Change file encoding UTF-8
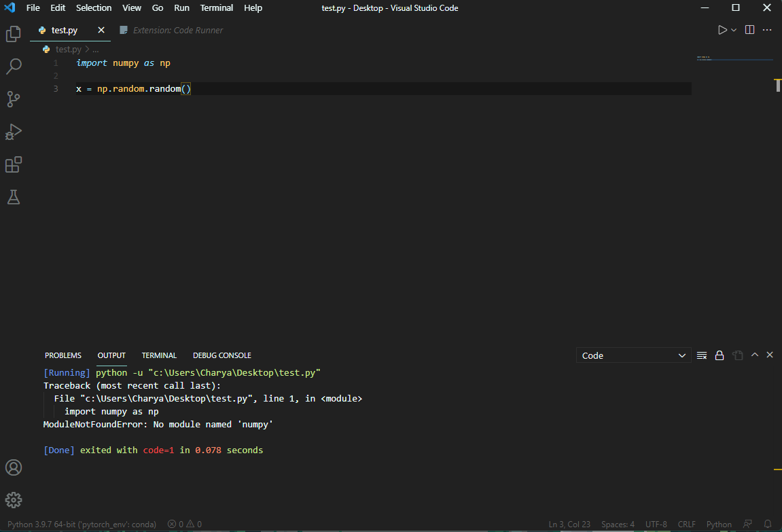The height and width of the screenshot is (532, 782). (x=656, y=525)
